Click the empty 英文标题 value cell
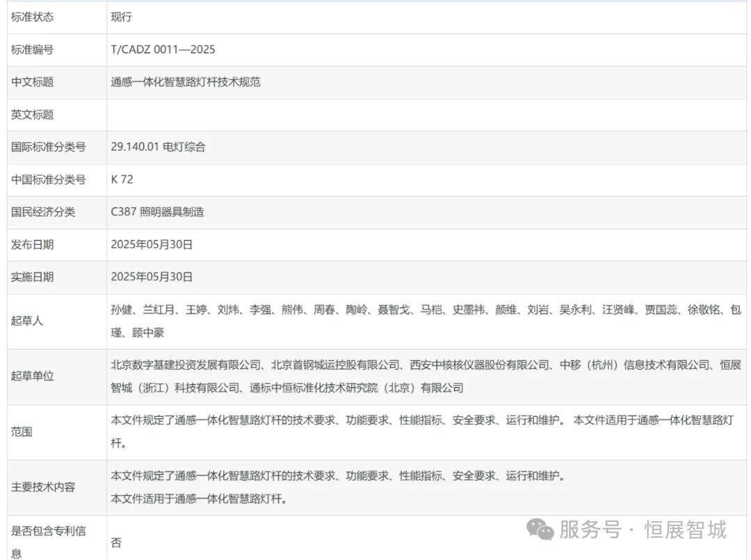 click(x=426, y=115)
